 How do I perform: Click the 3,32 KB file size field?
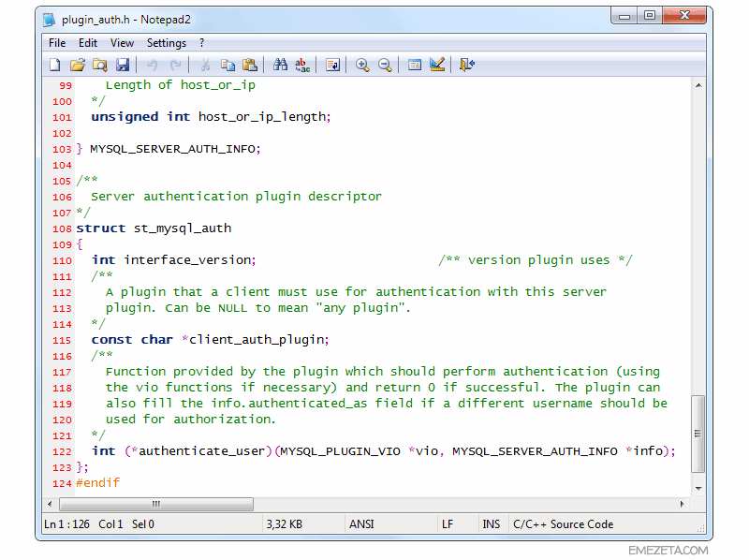pyautogui.click(x=302, y=524)
